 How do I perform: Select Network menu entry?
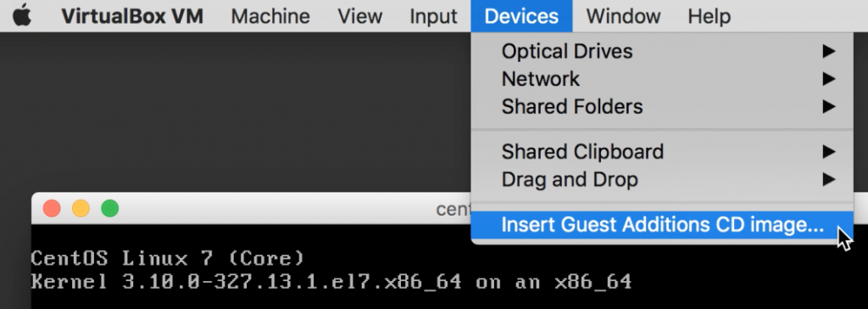[x=662, y=79]
